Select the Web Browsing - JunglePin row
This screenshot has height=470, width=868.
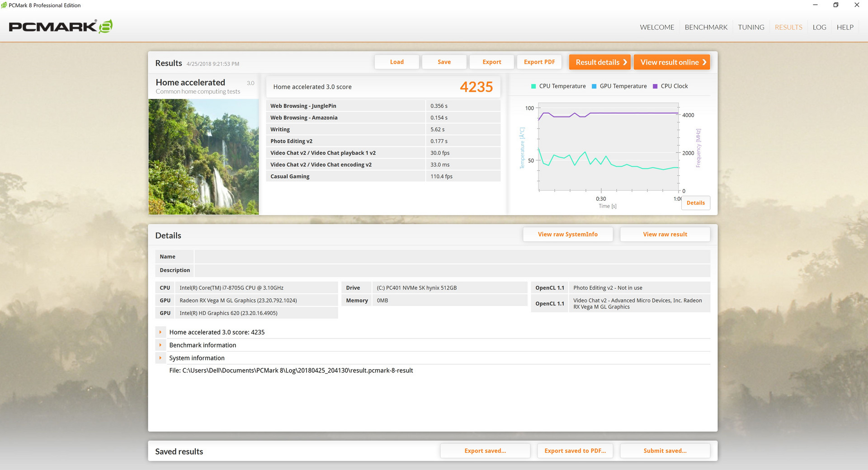point(383,106)
